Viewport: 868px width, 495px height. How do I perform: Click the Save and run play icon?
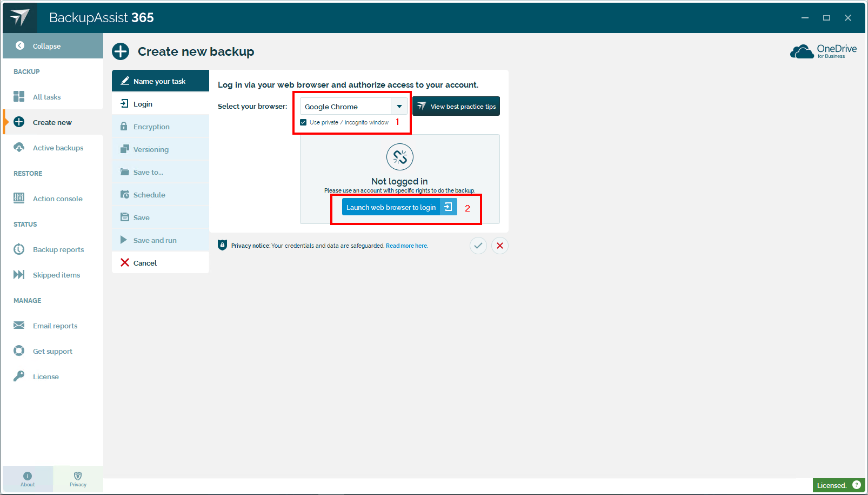point(124,240)
